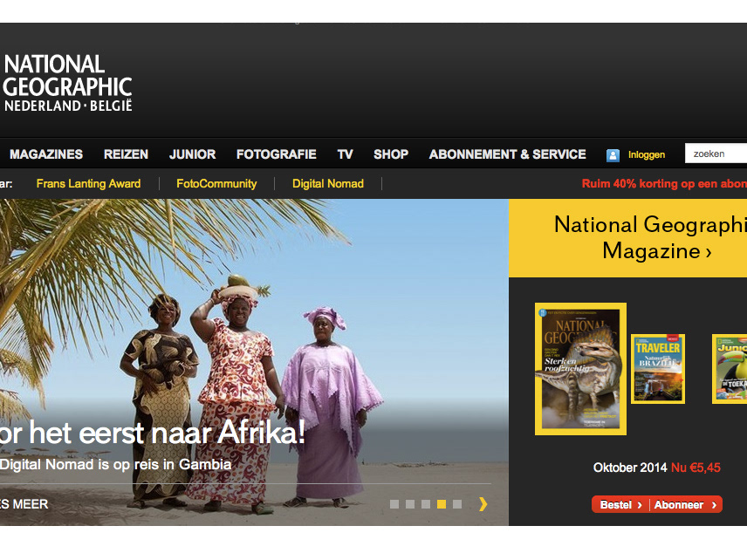Click the National Geographic Nederland België logo
Screen dimensions: 747x560
coord(68,83)
